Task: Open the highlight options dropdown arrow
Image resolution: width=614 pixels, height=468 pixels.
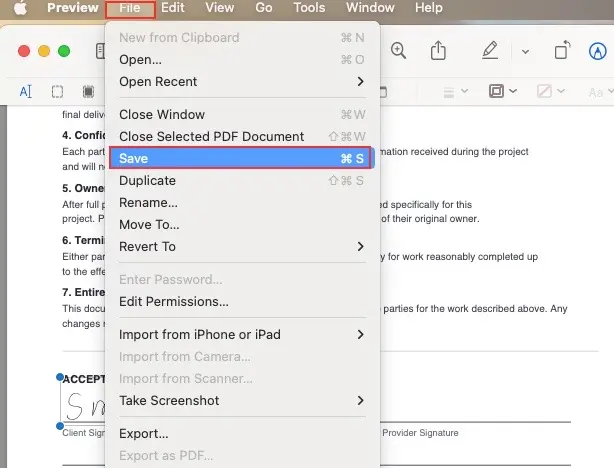Action: pyautogui.click(x=526, y=51)
